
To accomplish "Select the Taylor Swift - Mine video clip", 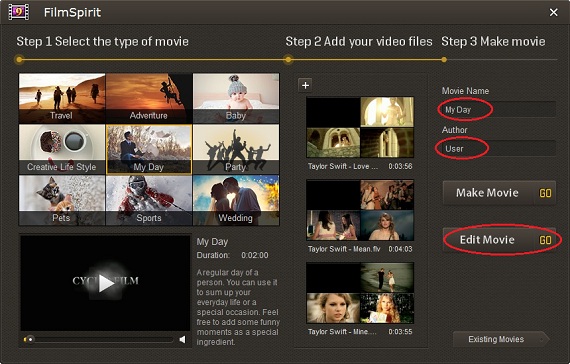I will [x=360, y=293].
